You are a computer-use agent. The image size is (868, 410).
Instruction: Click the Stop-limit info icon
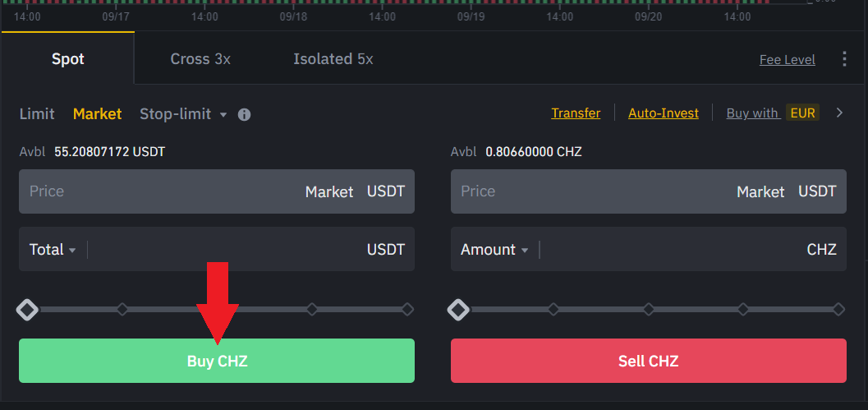click(x=244, y=114)
